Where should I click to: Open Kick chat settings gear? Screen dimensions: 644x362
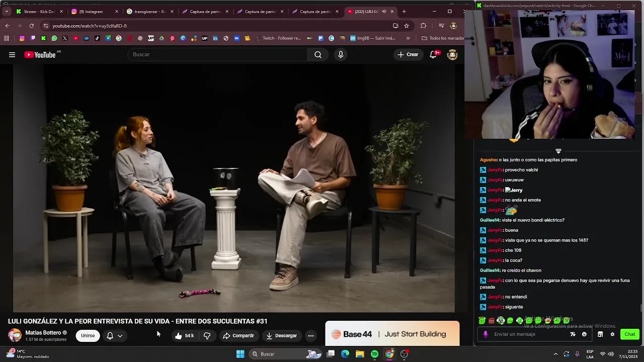[612, 334]
